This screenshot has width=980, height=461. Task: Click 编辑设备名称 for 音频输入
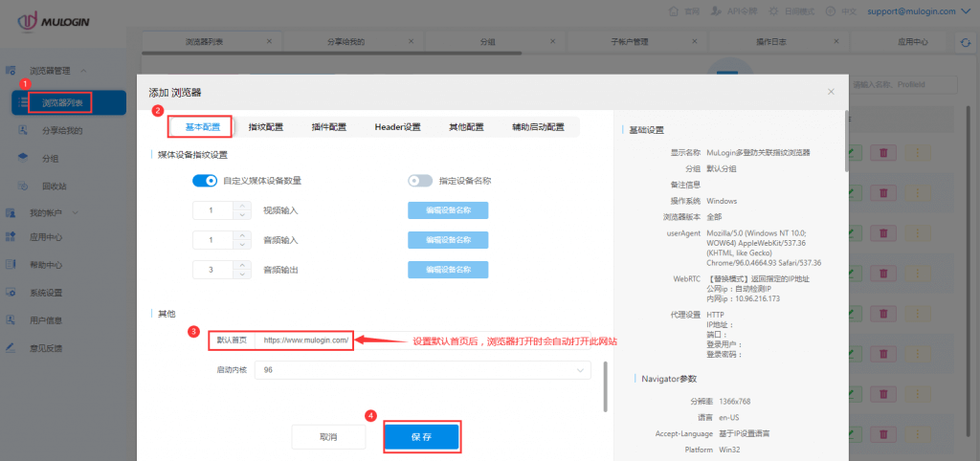[x=448, y=240]
